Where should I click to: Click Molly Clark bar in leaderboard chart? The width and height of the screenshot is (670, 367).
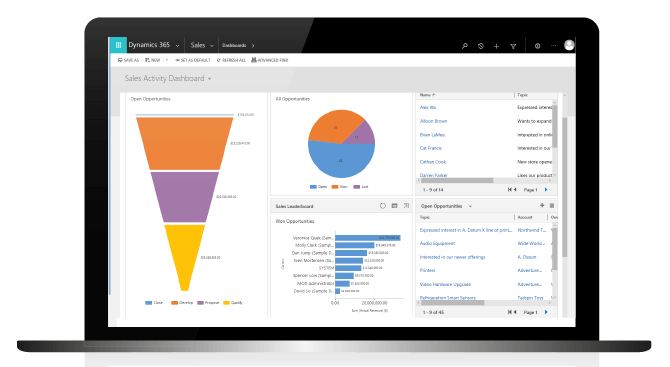(x=355, y=245)
